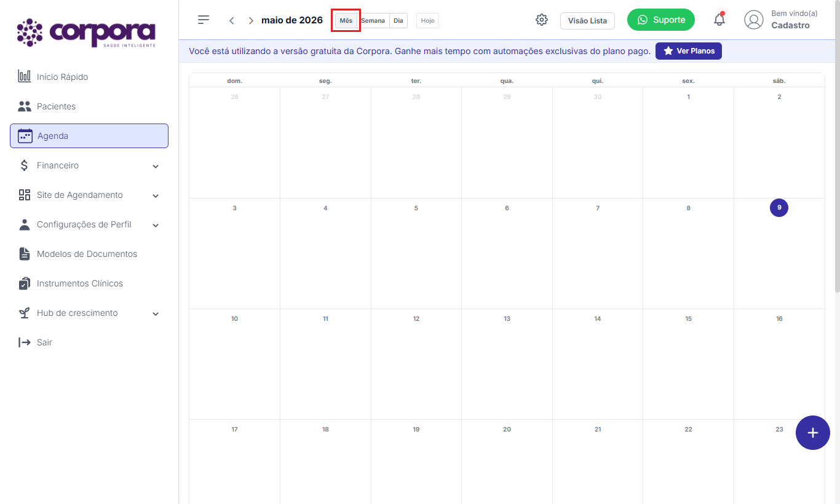Click the free version notice text
Screen dimensions: 840x504
[419, 51]
